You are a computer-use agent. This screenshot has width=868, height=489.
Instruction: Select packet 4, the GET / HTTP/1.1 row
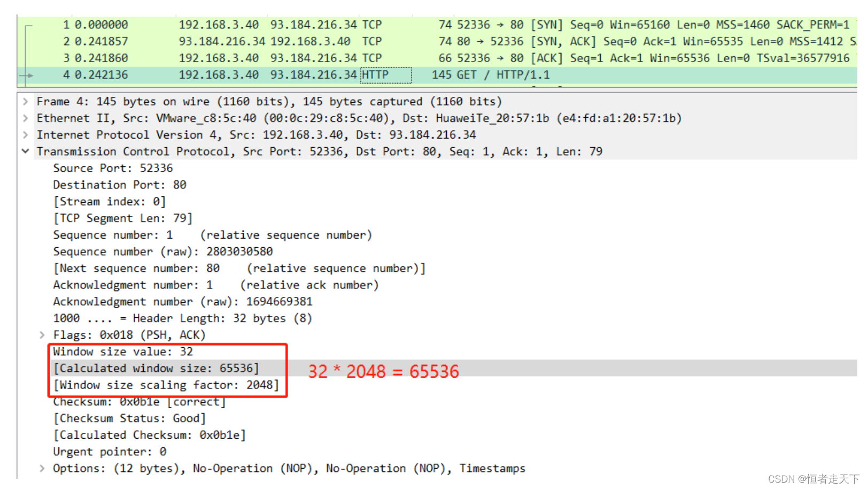tap(437, 75)
